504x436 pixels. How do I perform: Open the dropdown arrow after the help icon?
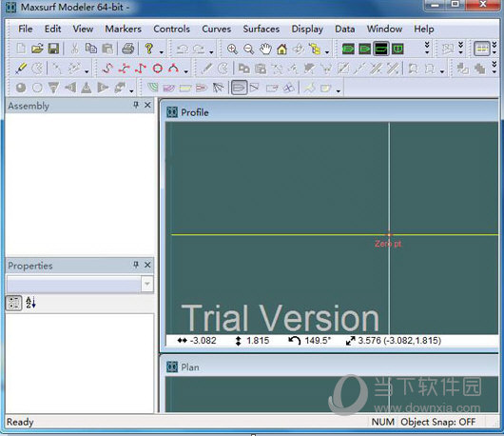click(x=162, y=51)
